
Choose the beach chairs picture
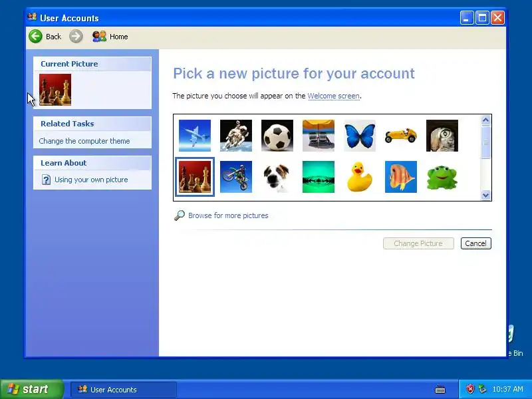tap(319, 136)
